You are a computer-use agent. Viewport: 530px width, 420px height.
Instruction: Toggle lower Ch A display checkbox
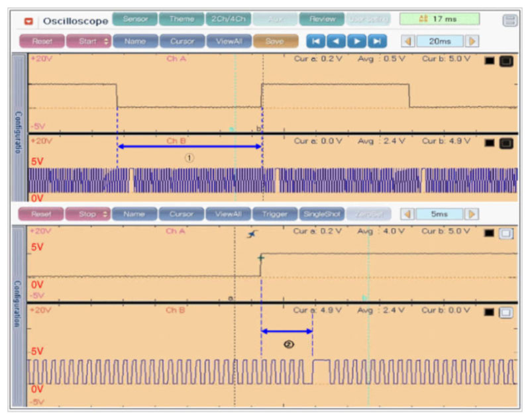tap(506, 232)
